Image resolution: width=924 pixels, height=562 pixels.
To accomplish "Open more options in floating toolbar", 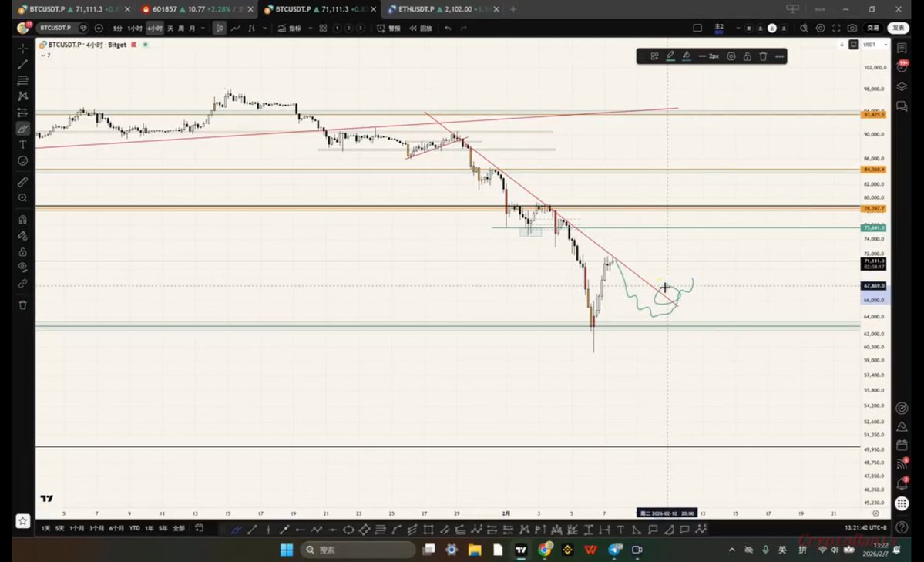I will coord(780,56).
